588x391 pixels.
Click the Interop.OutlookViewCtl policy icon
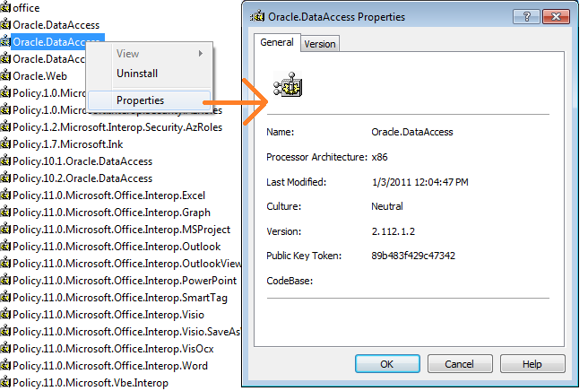(5, 264)
